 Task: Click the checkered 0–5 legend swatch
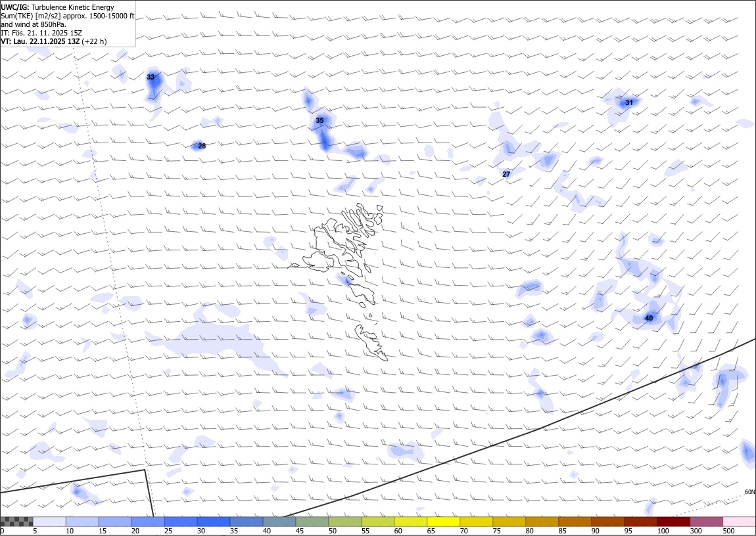16,522
